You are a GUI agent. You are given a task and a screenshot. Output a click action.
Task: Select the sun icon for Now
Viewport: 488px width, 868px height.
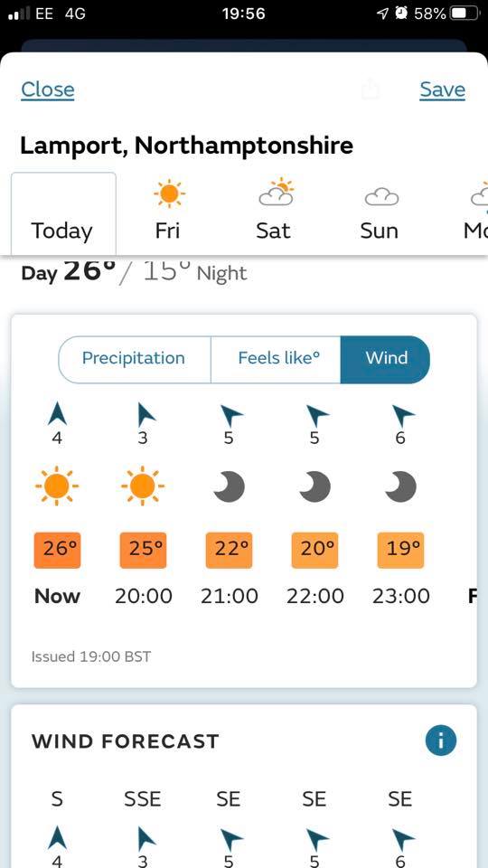coord(57,486)
